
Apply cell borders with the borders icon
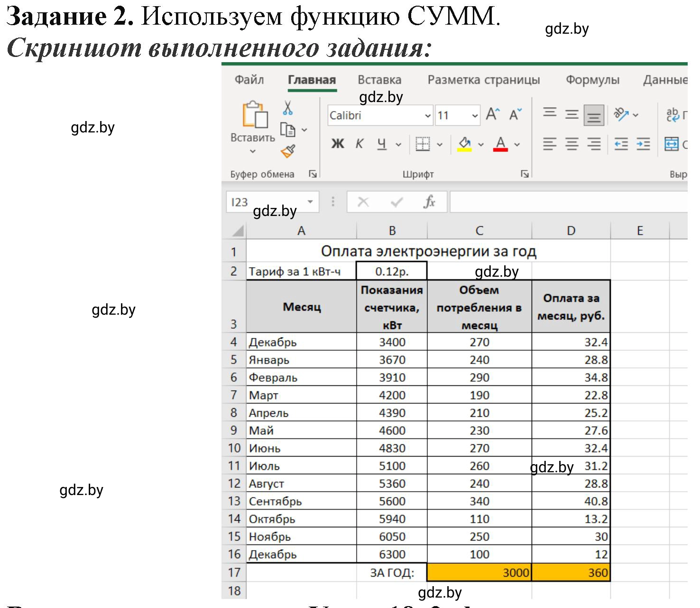coord(423,144)
